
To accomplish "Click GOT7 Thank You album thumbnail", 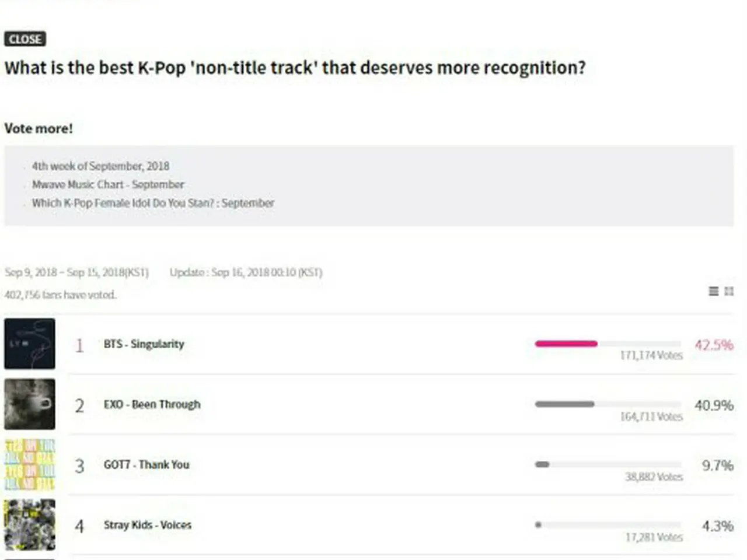I will [x=30, y=464].
